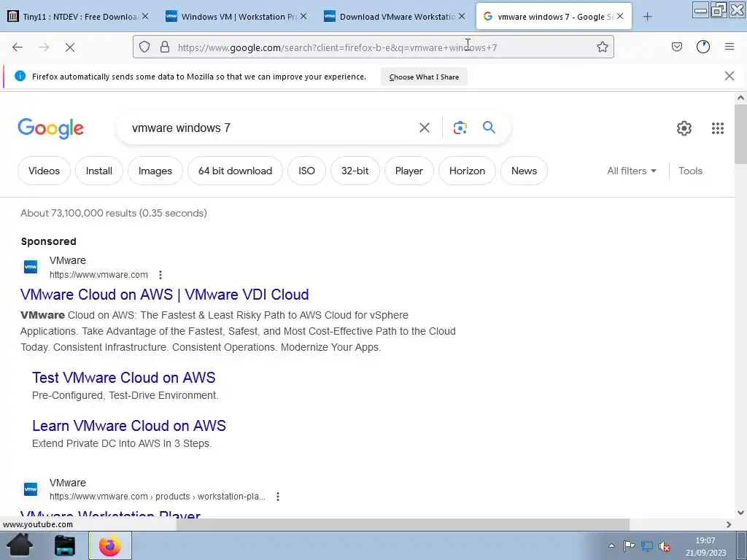Click the muted volume tray icon
The width and height of the screenshot is (747, 560).
click(665, 546)
